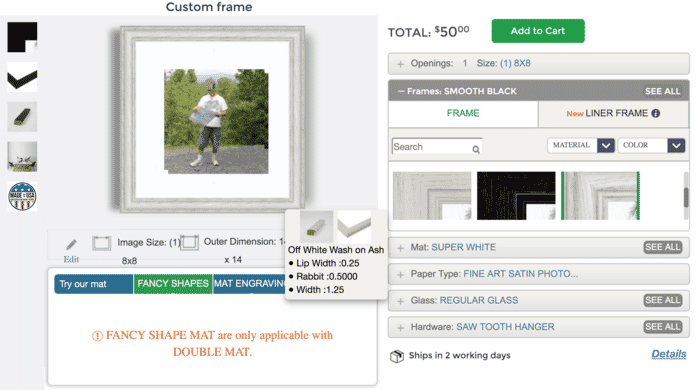Click the frame list scrollbar

click(686, 197)
